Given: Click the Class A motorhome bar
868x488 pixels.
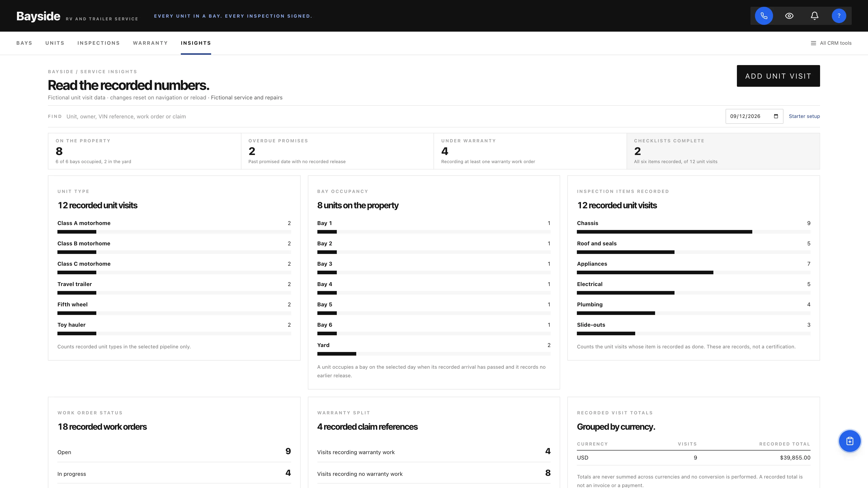Looking at the screenshot, I should pyautogui.click(x=174, y=232).
